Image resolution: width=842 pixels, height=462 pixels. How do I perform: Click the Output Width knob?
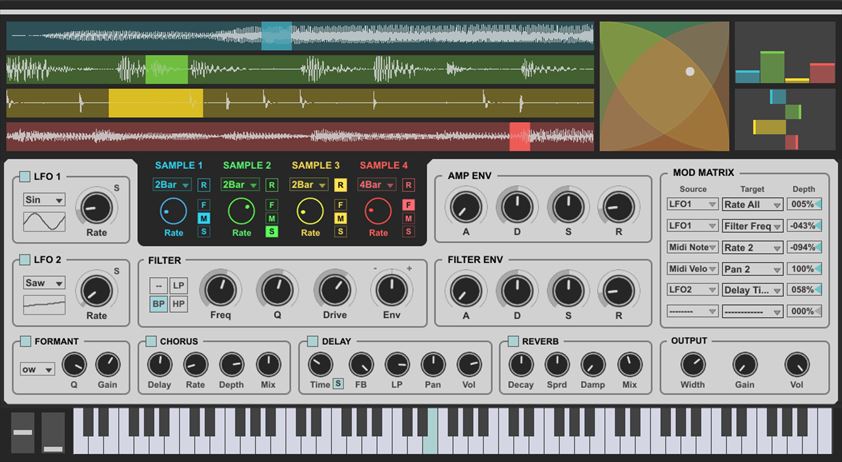pyautogui.click(x=693, y=365)
